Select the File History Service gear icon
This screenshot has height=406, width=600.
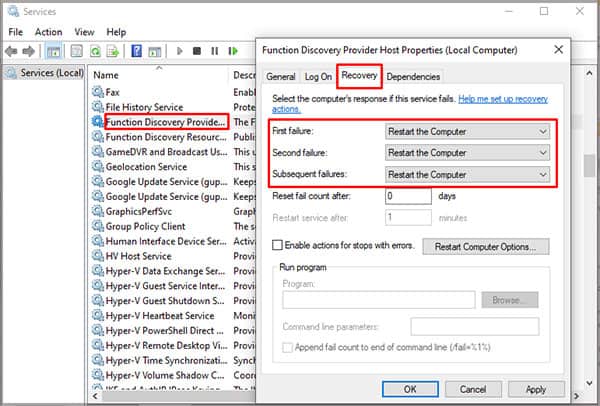pos(98,107)
